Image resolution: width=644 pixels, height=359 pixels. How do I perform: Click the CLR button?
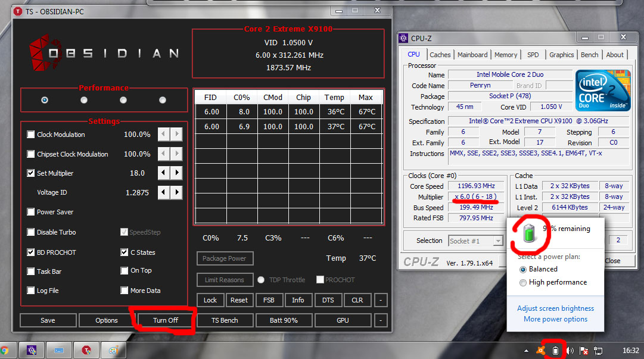(x=357, y=300)
